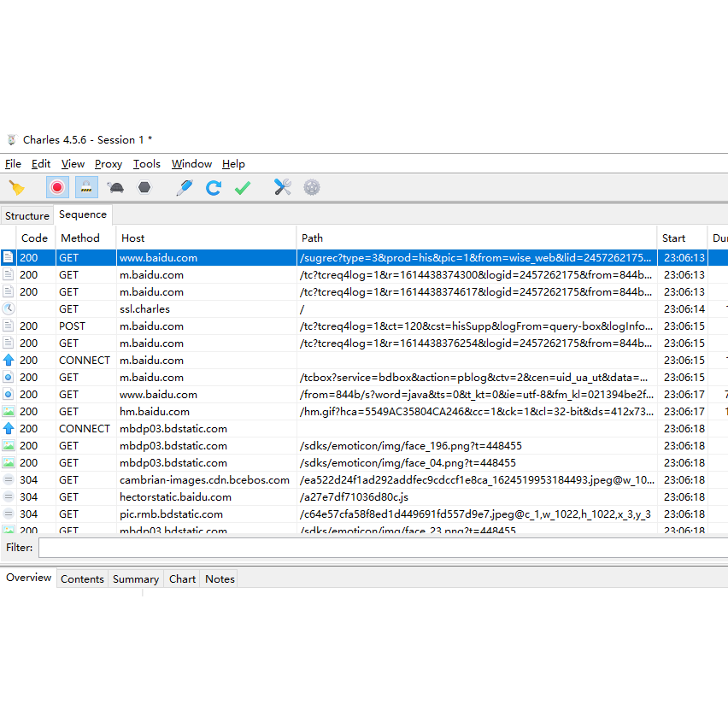Open the Help menu

[233, 164]
